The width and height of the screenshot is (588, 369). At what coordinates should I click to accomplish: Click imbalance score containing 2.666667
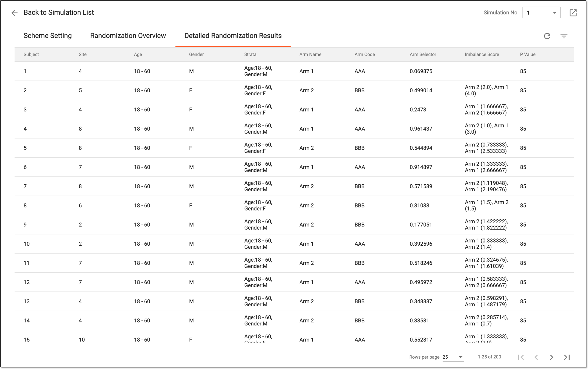point(486,167)
